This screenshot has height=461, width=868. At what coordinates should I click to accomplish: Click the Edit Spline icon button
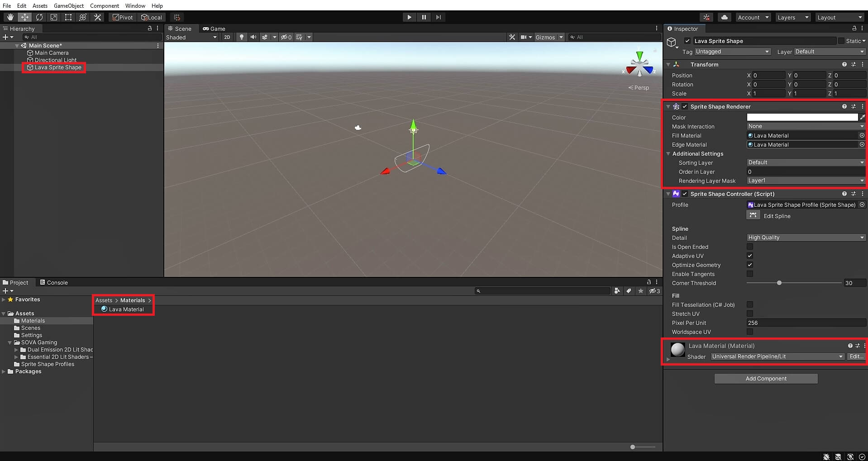[x=753, y=215]
